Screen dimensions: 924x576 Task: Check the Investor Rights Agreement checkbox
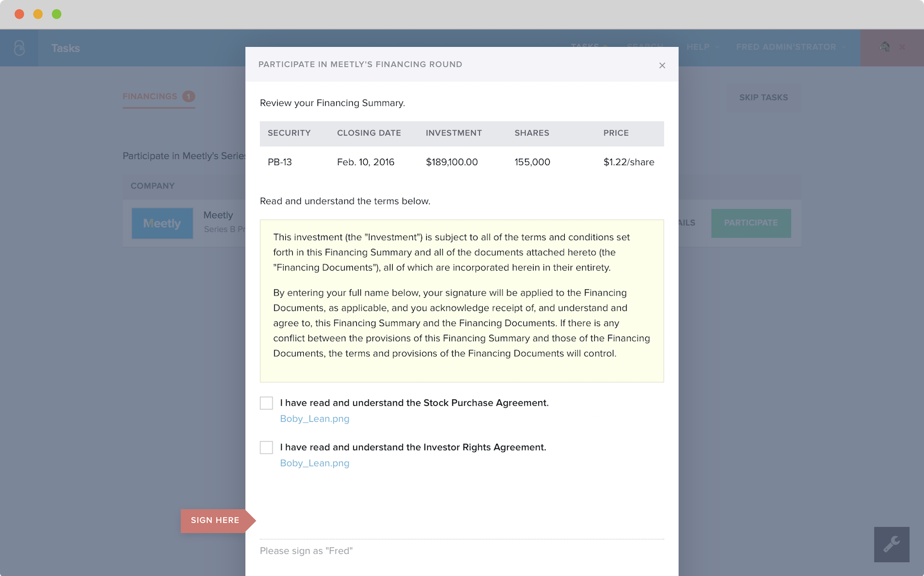(266, 447)
